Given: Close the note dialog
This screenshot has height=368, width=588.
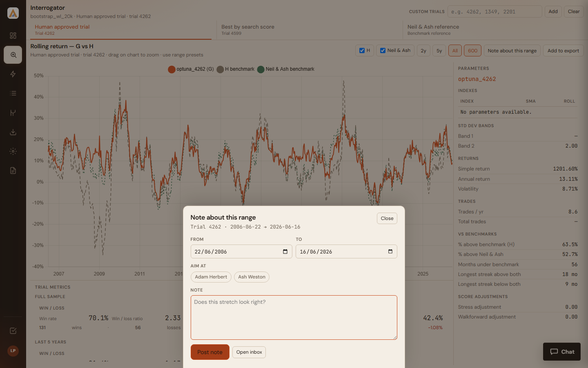Looking at the screenshot, I should 387,218.
